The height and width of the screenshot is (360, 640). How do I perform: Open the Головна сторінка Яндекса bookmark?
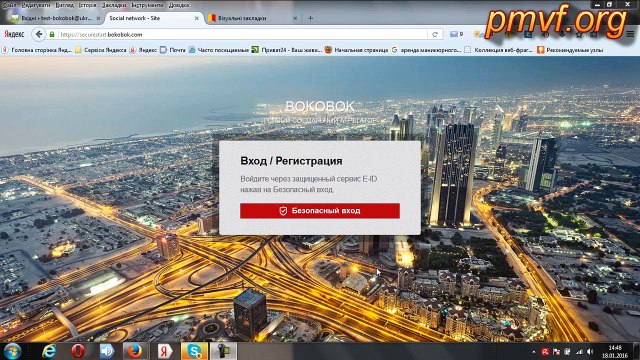37,50
